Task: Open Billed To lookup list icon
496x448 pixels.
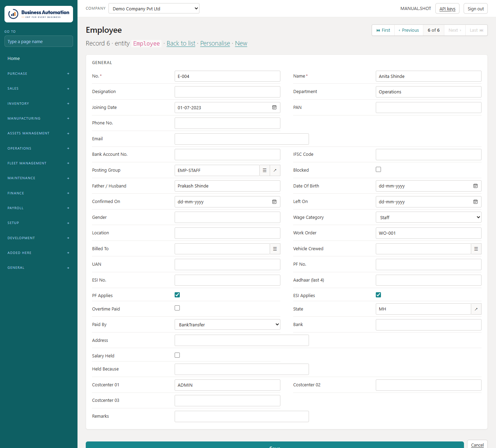Action: tap(275, 249)
